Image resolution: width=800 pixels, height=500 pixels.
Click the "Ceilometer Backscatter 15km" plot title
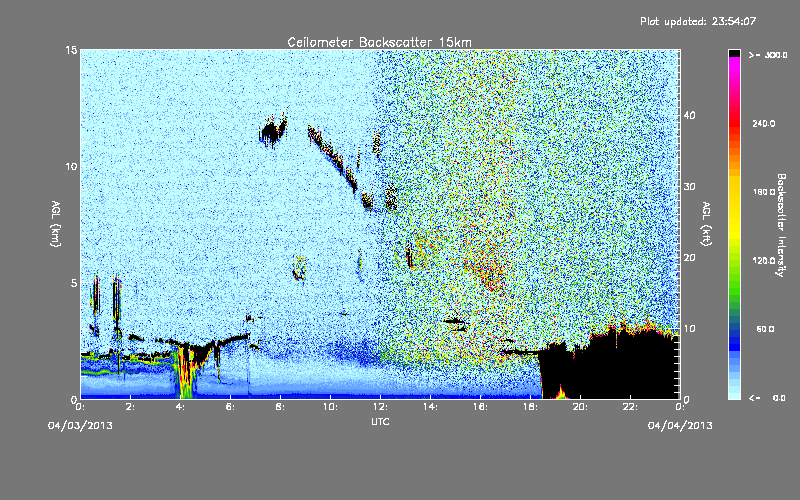tap(379, 42)
